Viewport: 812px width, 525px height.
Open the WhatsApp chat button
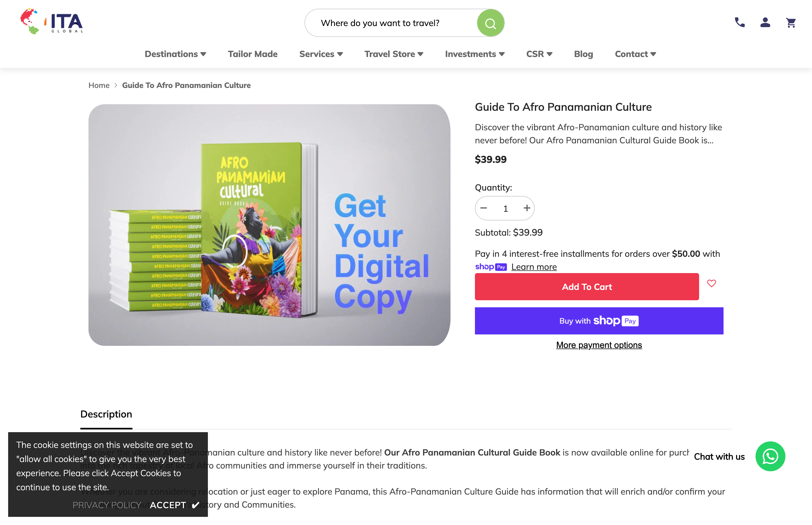click(x=770, y=456)
